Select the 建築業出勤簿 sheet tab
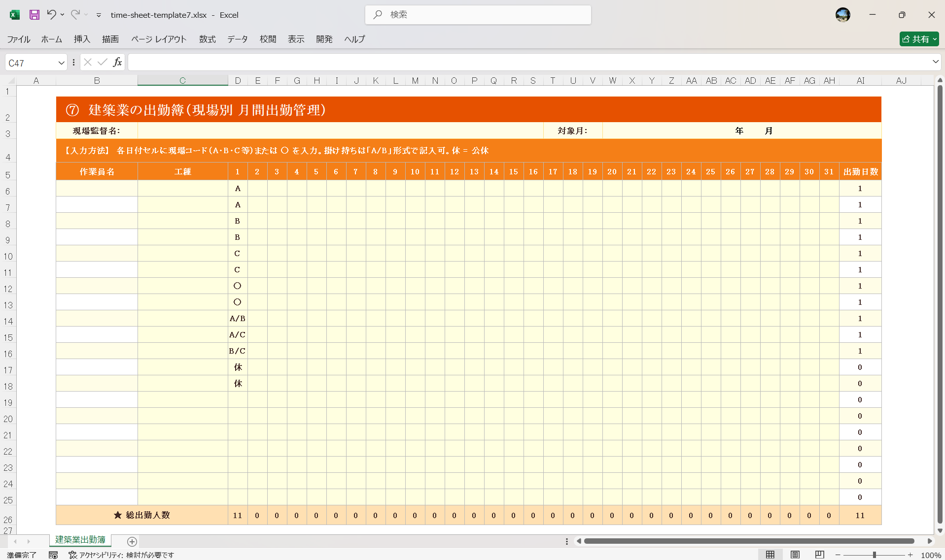945x560 pixels. click(x=80, y=540)
